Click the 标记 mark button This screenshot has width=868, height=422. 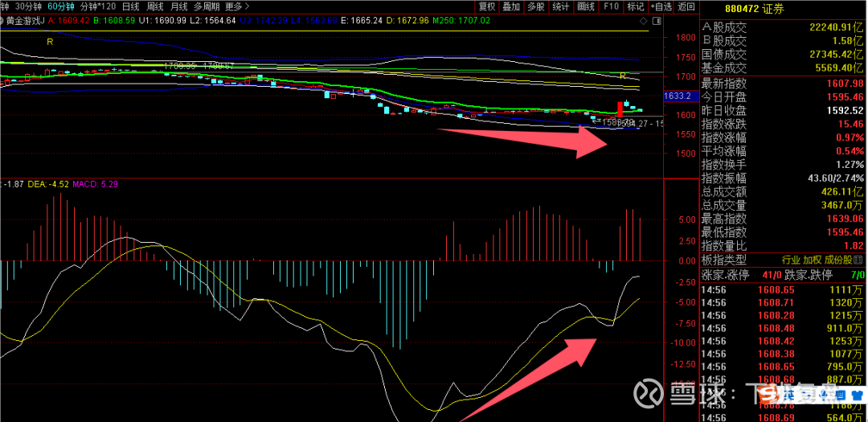[636, 6]
